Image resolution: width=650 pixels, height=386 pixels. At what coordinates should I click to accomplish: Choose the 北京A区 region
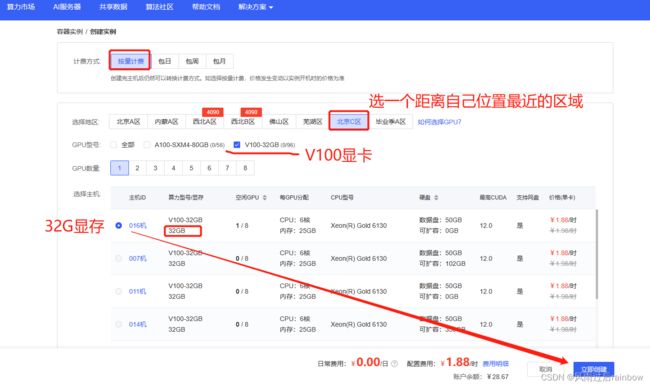pyautogui.click(x=128, y=121)
